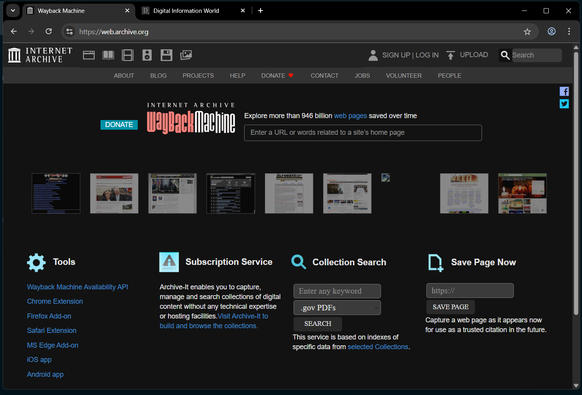Image resolution: width=582 pixels, height=395 pixels.
Task: Open Android app link
Action: click(45, 375)
